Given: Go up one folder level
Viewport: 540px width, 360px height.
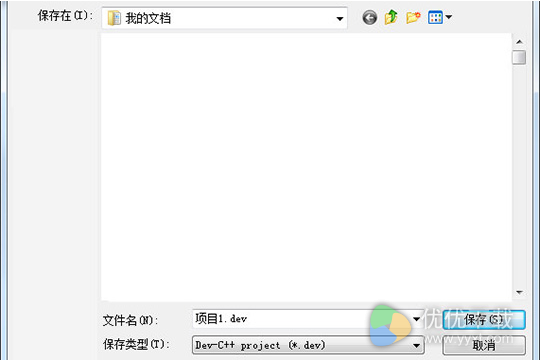Looking at the screenshot, I should (391, 17).
